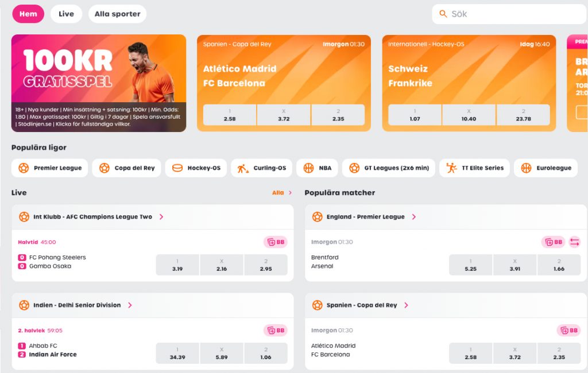The width and height of the screenshot is (588, 373).
Task: Click the table tennis icon for TT Elite Series
Action: click(452, 168)
